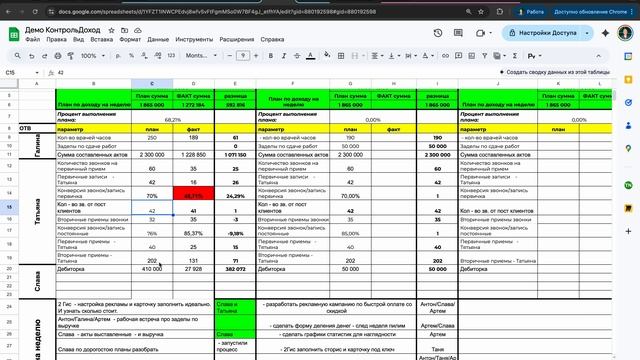The width and height of the screenshot is (640, 360).
Task: Open the text color picker
Action: (310, 56)
